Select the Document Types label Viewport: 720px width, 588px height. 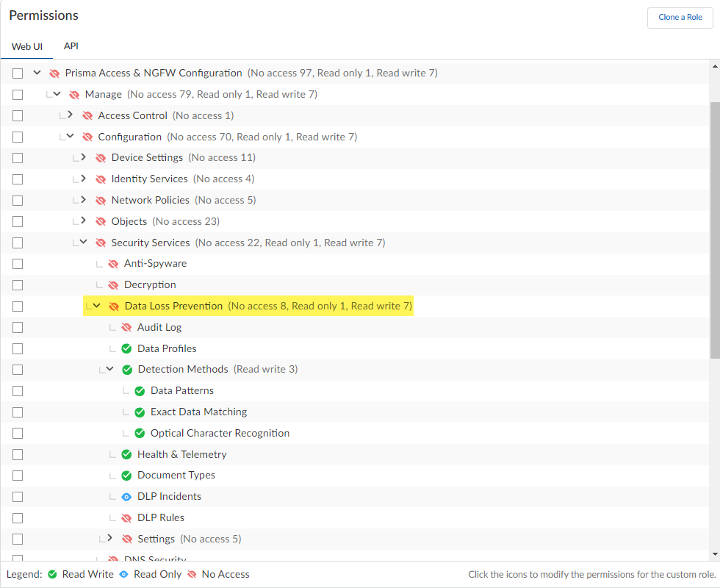(x=176, y=476)
